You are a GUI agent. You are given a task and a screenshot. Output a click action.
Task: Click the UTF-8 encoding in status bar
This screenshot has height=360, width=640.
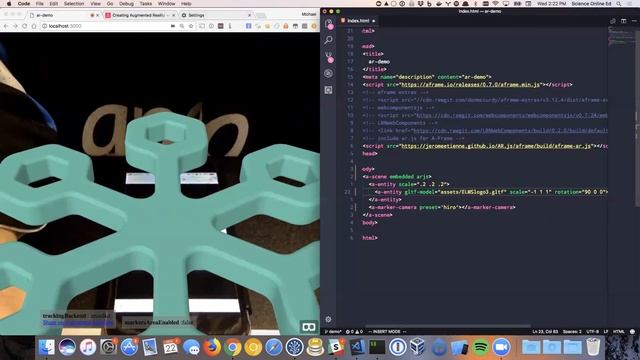click(x=592, y=331)
